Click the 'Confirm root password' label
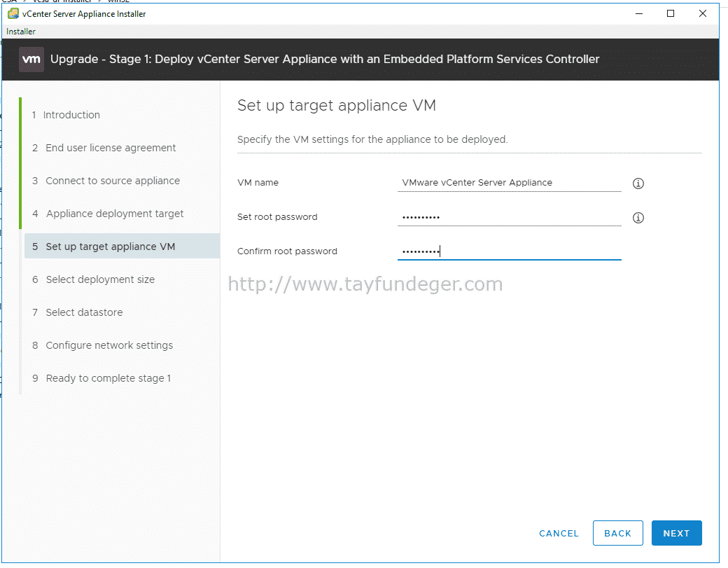The image size is (728, 568). (287, 251)
